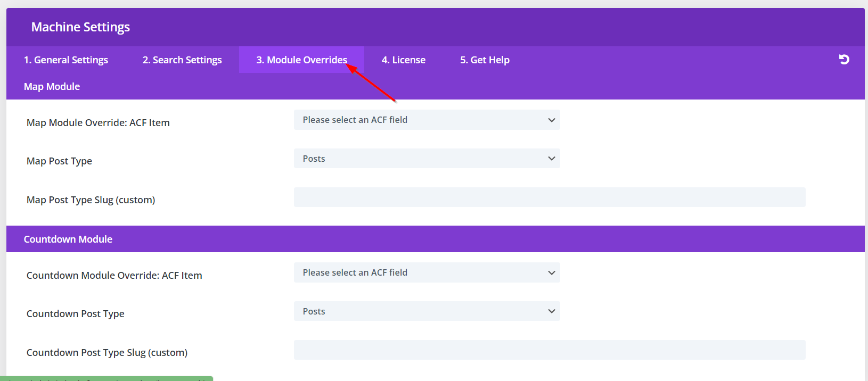Focus the Map Post Type Slug field
The image size is (868, 381).
(549, 197)
